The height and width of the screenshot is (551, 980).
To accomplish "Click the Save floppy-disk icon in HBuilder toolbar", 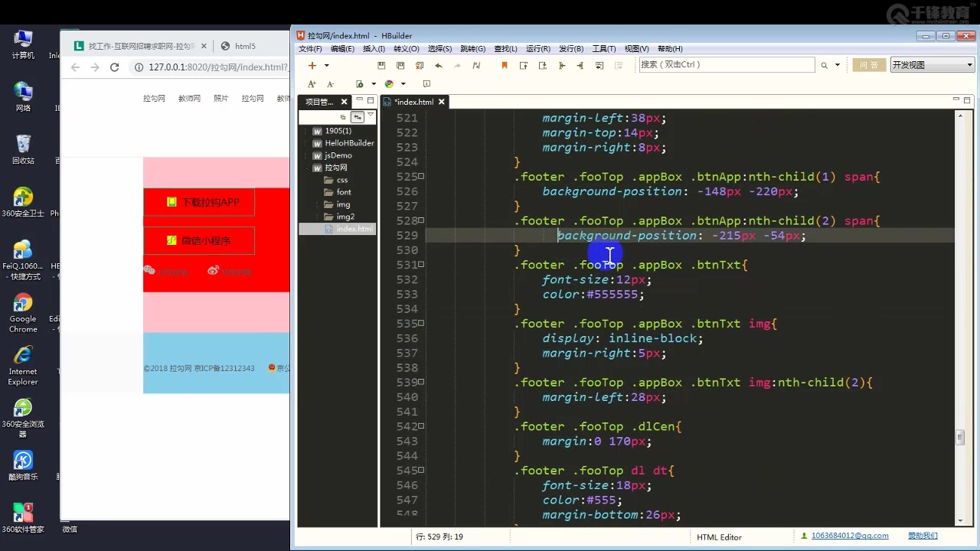I will click(x=381, y=66).
